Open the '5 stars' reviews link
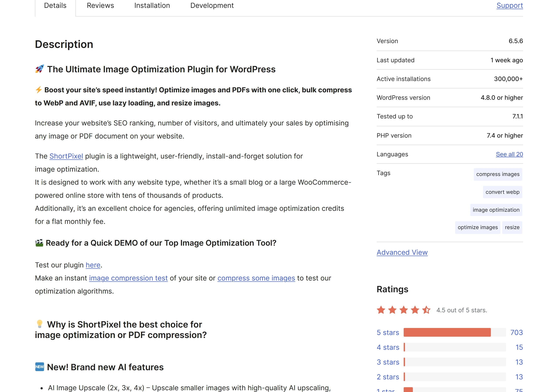Viewport: 558px width, 392px height. tap(388, 333)
